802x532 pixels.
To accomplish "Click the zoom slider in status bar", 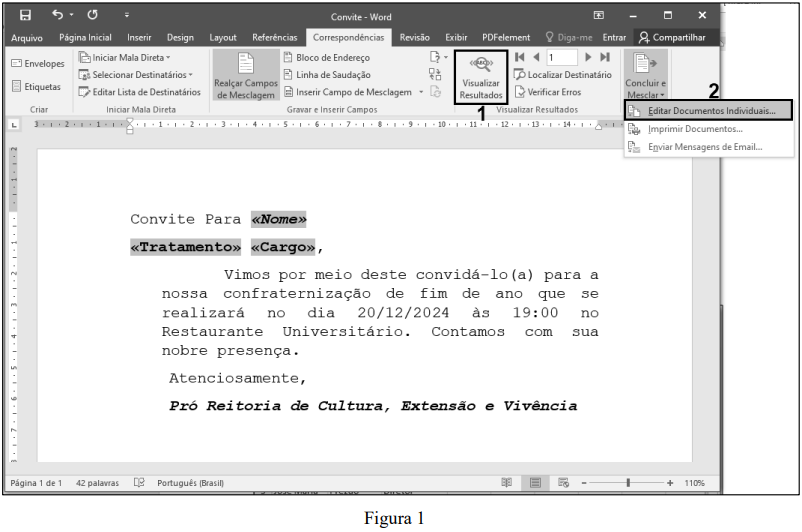I will click(627, 483).
